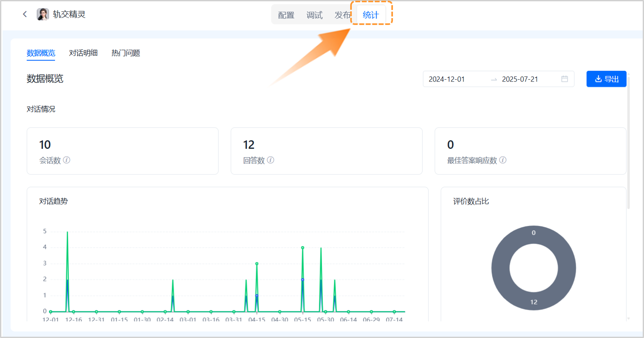Screen dimensions: 644x338
Task: Click the info icon beside 最佳答案响应数
Action: tap(503, 160)
